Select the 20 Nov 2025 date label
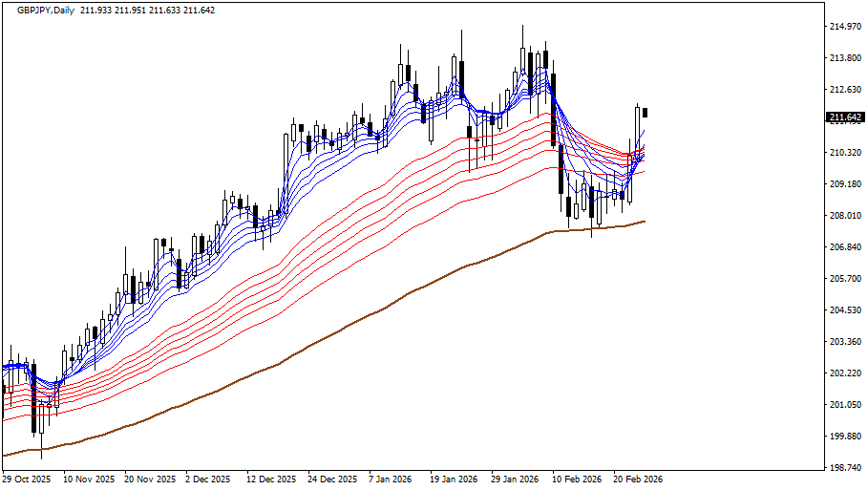The image size is (868, 490). coord(151,479)
